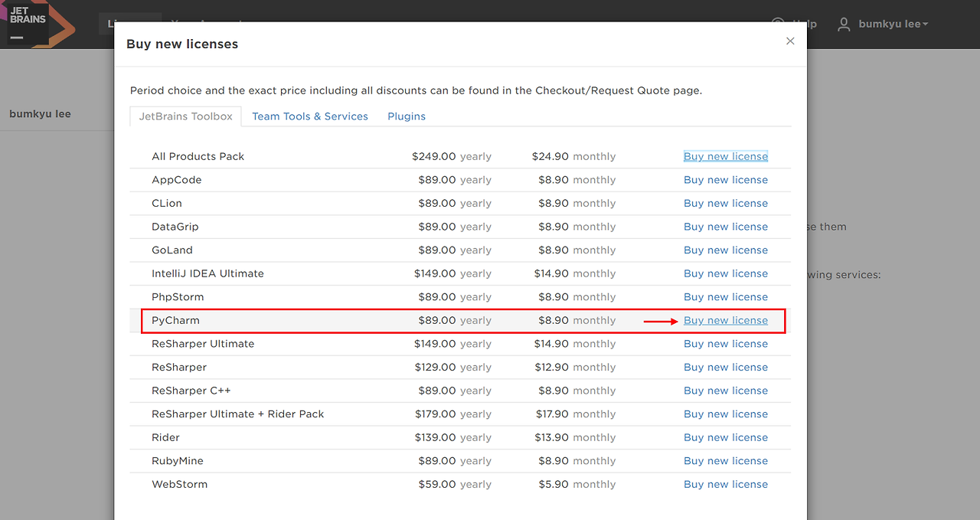Image resolution: width=980 pixels, height=520 pixels.
Task: Buy new license for IntelliJ IDEA Ultimate
Action: pyautogui.click(x=726, y=273)
